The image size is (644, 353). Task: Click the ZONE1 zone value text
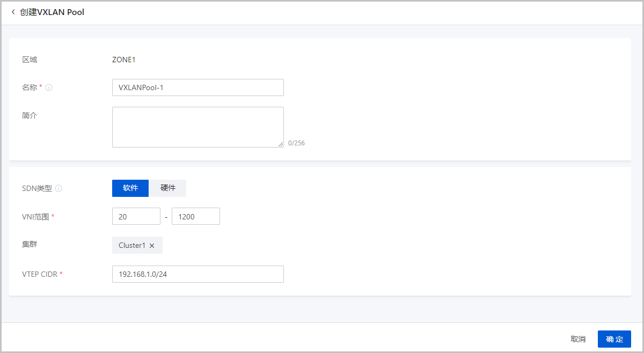pyautogui.click(x=123, y=60)
